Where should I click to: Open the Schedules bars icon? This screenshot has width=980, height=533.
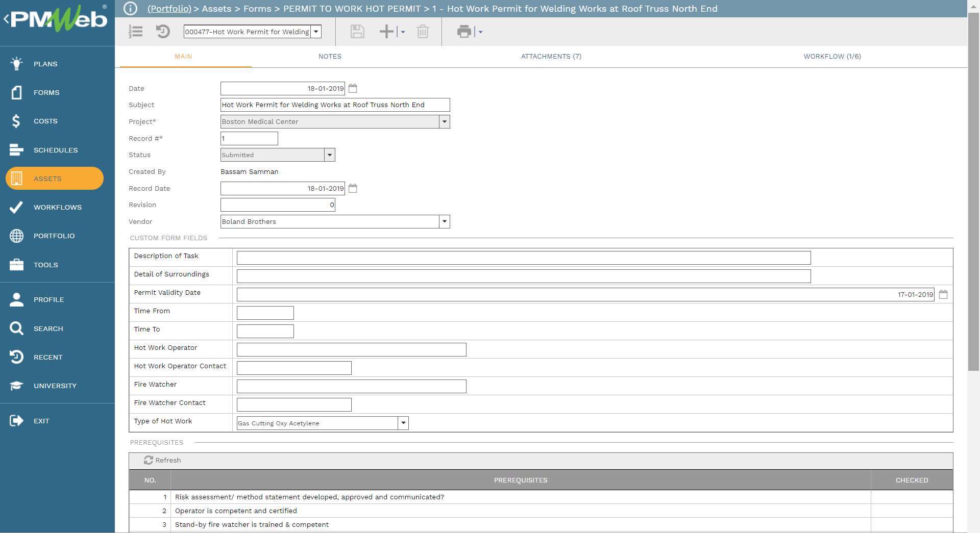[16, 150]
